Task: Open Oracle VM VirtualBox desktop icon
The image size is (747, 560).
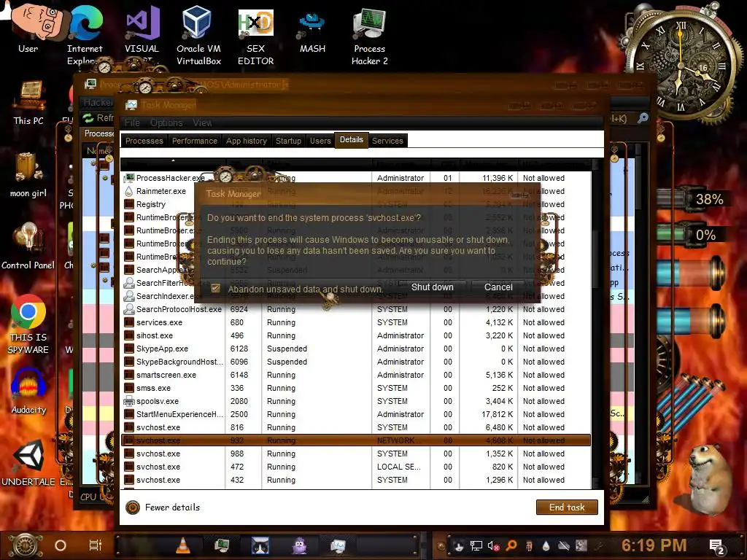Action: (x=198, y=34)
